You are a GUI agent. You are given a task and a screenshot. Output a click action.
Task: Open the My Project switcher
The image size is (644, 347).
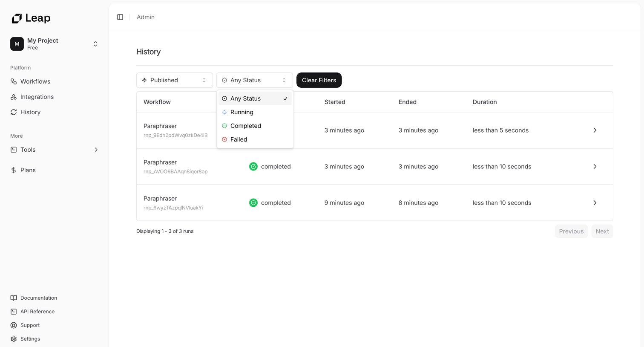tap(55, 44)
